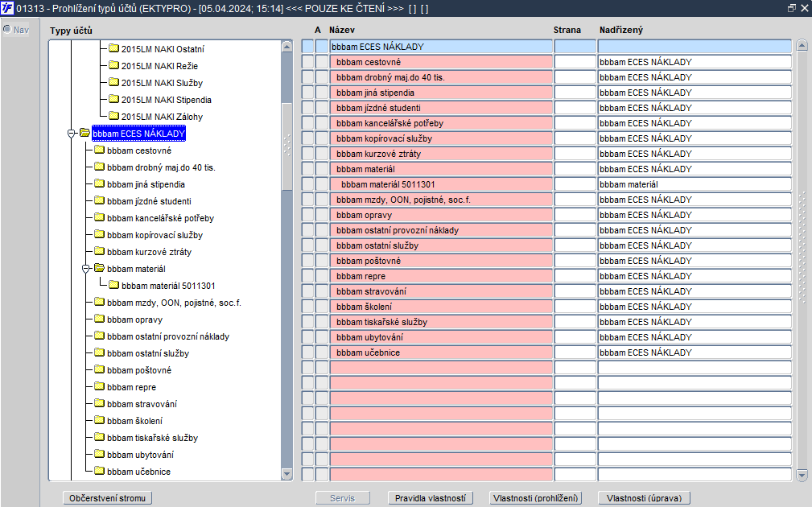Collapse the bbbam materiál tree node
The image size is (812, 507).
(86, 269)
